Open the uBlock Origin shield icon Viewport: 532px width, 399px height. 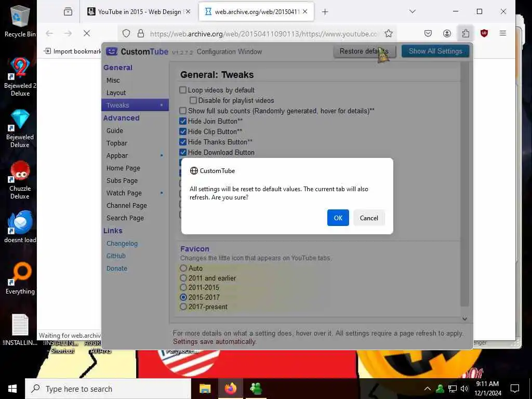(x=484, y=33)
